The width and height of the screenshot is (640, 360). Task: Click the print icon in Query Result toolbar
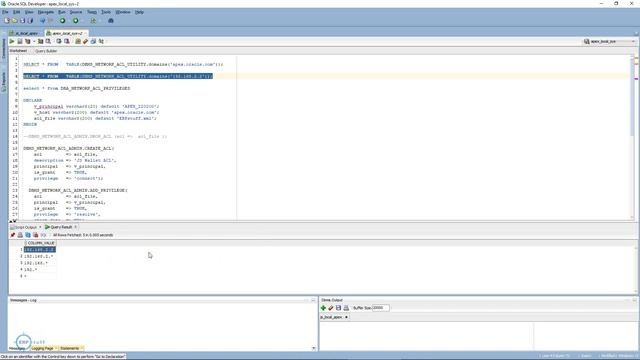(20, 235)
